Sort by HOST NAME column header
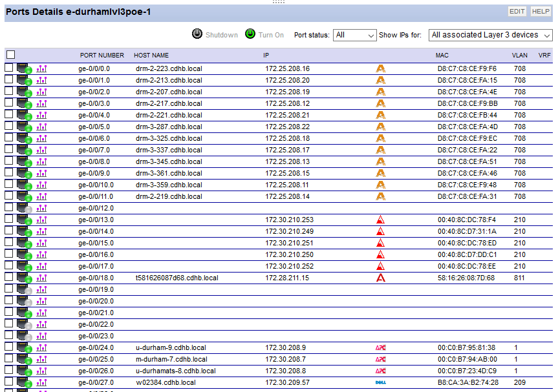558x392 pixels. (x=151, y=55)
